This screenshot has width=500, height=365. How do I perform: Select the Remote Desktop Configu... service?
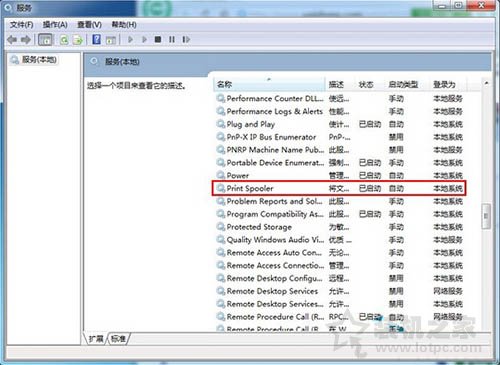(x=339, y=278)
